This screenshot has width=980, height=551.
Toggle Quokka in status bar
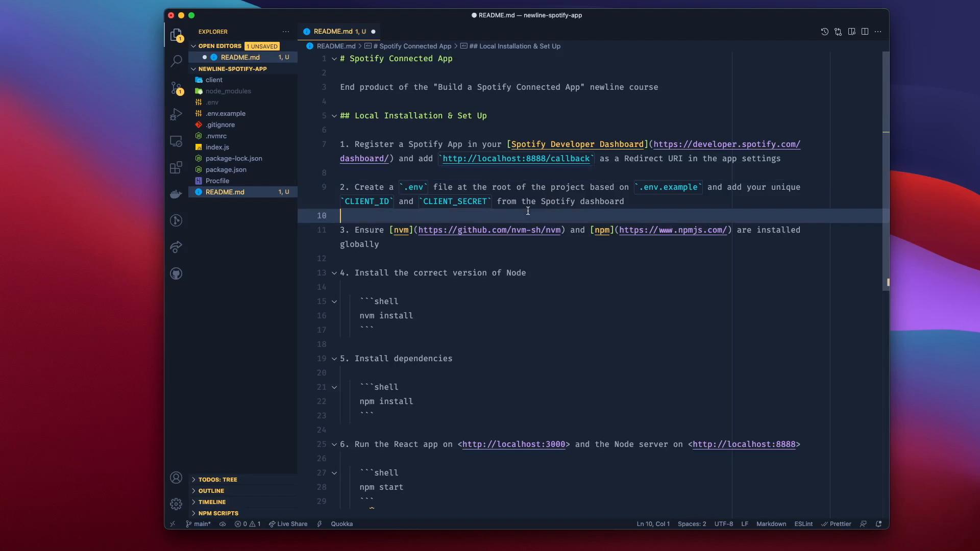(341, 524)
